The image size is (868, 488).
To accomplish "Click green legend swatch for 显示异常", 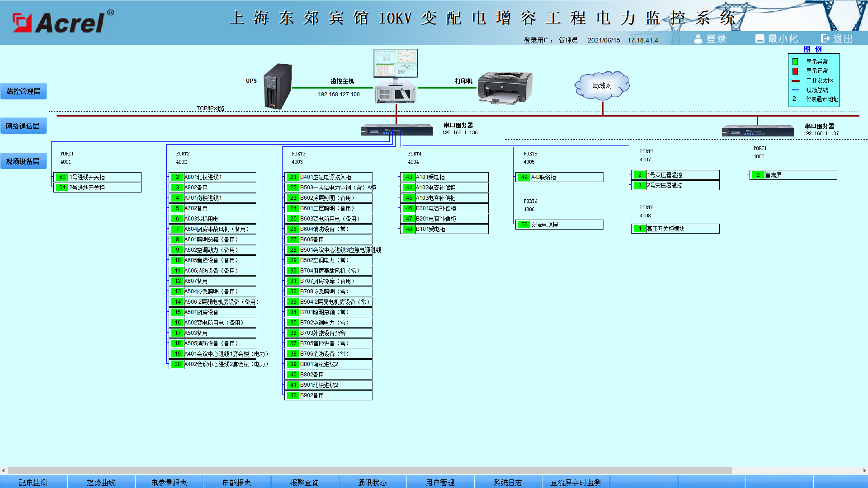I will click(x=795, y=61).
